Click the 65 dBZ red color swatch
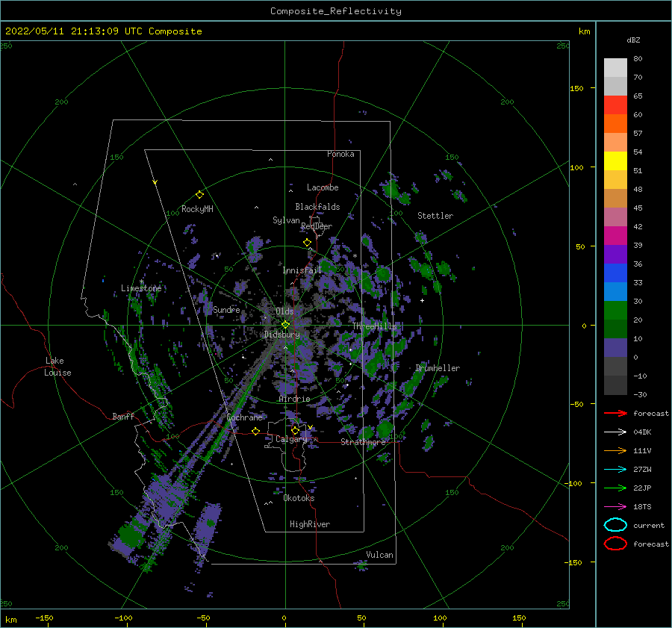This screenshot has width=672, height=628. [x=615, y=105]
